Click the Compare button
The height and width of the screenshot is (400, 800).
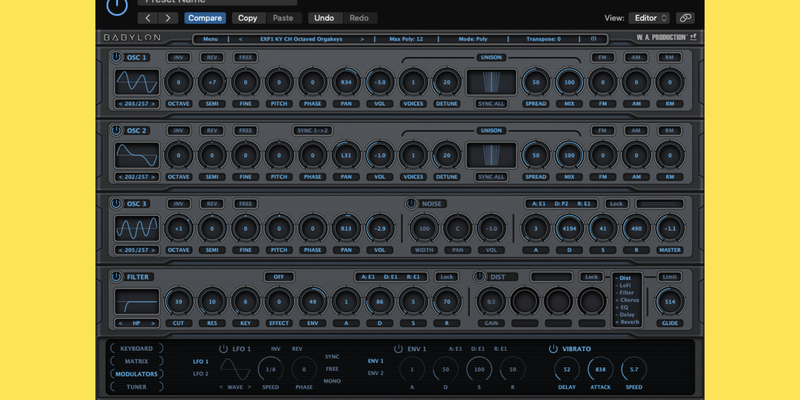pyautogui.click(x=204, y=18)
